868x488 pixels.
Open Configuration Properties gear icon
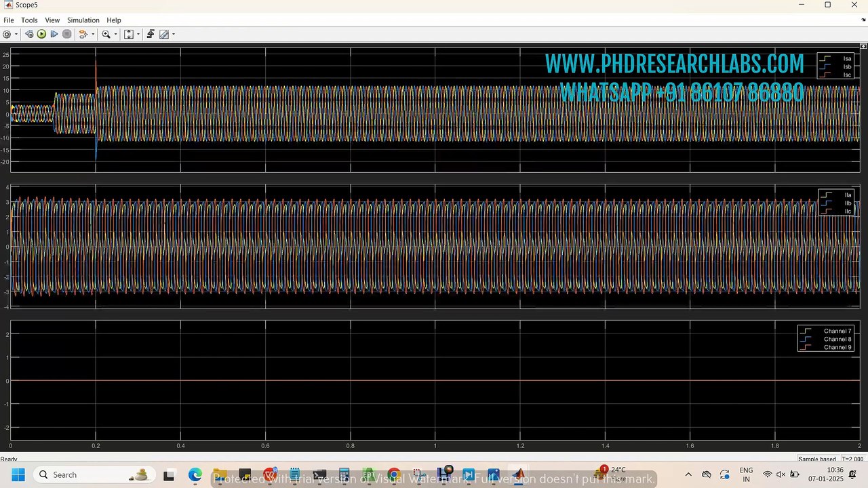7,34
